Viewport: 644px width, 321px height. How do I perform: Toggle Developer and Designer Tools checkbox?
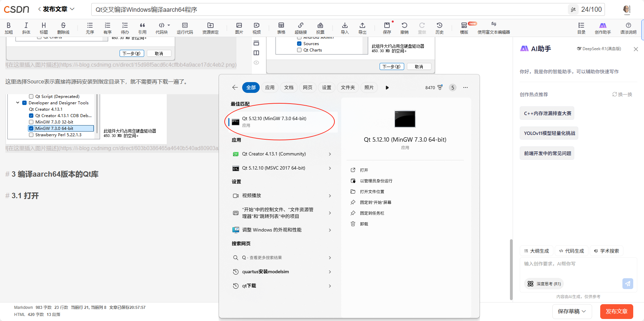click(x=25, y=103)
